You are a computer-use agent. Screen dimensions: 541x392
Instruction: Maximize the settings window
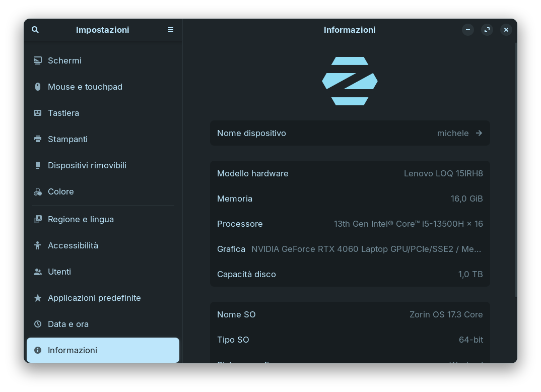pyautogui.click(x=487, y=30)
